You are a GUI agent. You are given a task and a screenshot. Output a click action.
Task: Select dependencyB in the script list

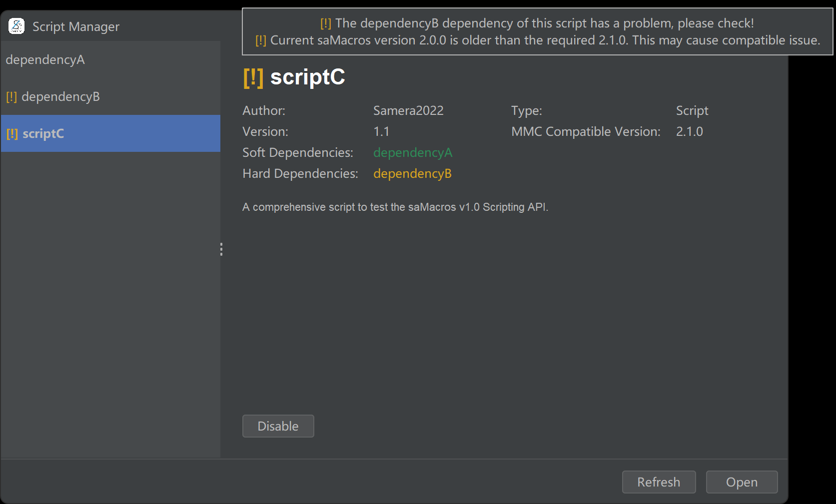point(60,97)
